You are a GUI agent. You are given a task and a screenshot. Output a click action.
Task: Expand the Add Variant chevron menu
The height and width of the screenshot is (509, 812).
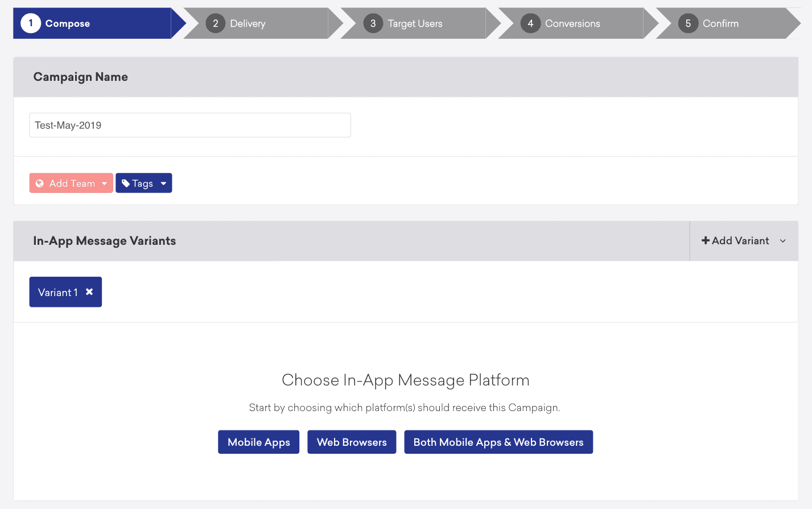(x=783, y=241)
